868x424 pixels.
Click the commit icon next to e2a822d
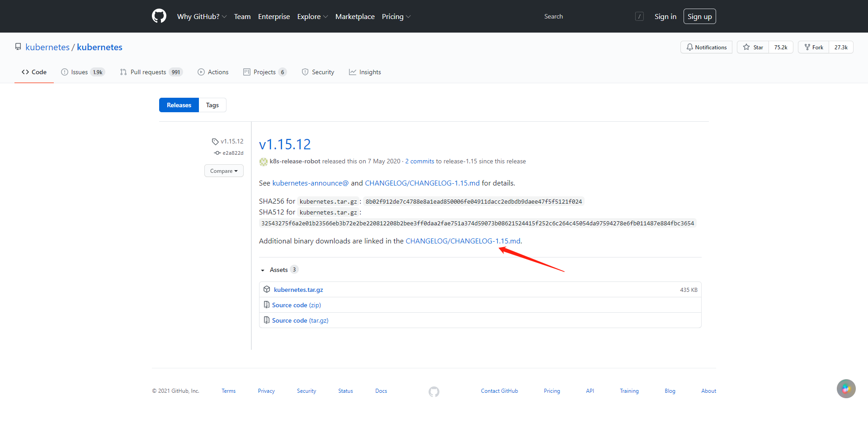217,153
